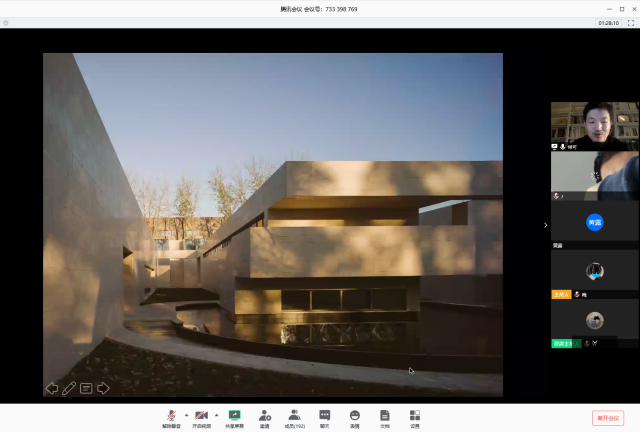Click the Share Screen icon
Screen dimensions: 640x432
point(235,415)
